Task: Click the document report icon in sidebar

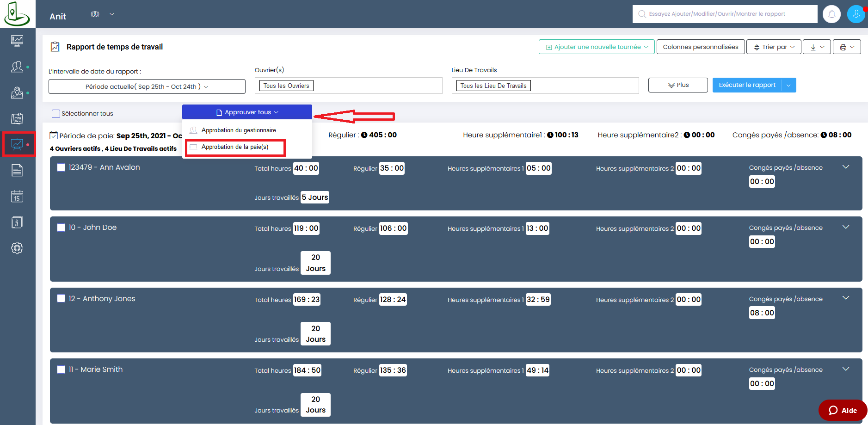Action: [x=17, y=171]
